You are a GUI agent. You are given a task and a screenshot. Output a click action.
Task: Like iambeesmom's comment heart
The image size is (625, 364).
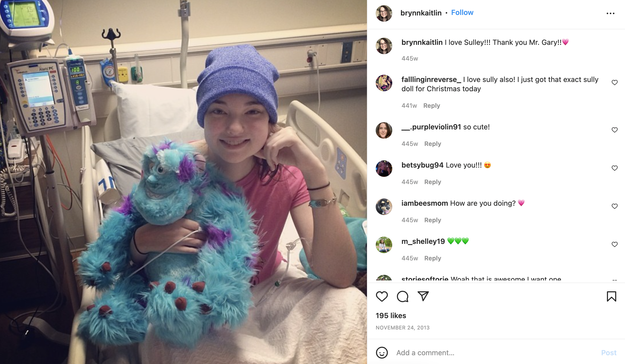click(615, 206)
